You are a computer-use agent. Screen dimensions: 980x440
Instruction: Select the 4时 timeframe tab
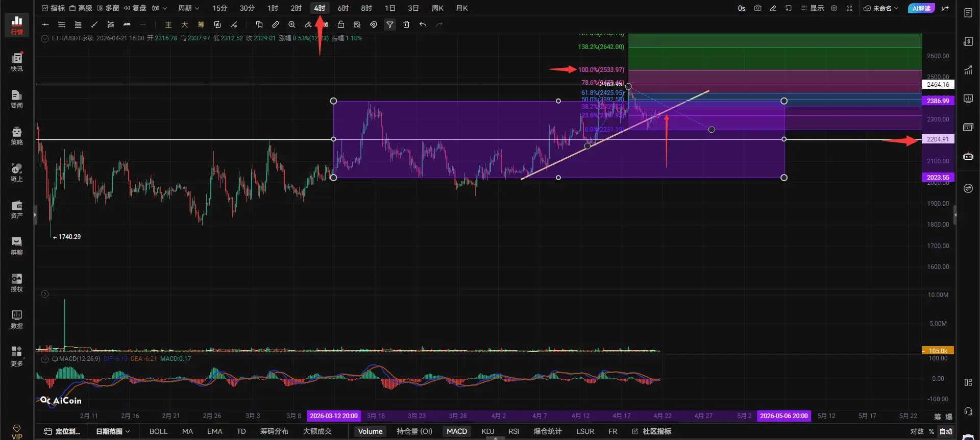[x=320, y=8]
